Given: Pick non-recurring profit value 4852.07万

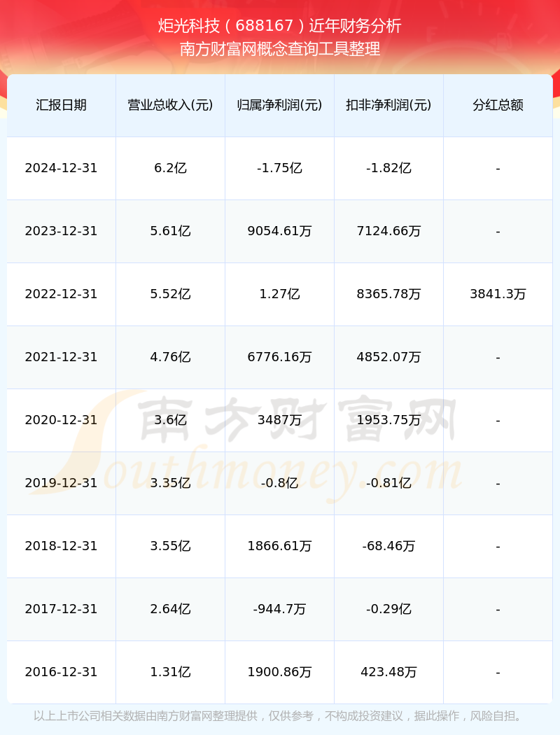Looking at the screenshot, I should tap(388, 357).
